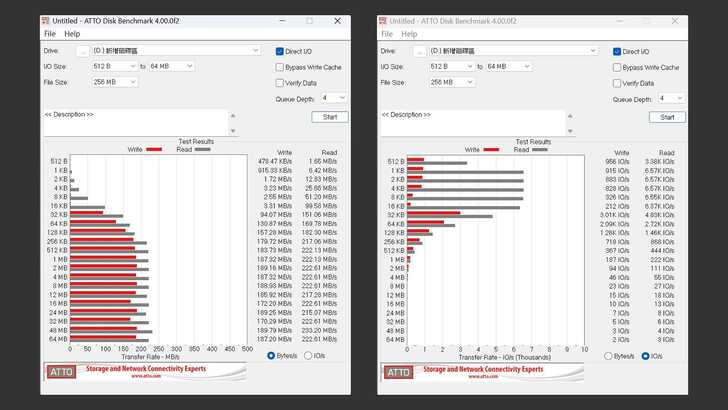Open www.atto.com link in right banner
Screen dimensions: 728x410
(483, 377)
